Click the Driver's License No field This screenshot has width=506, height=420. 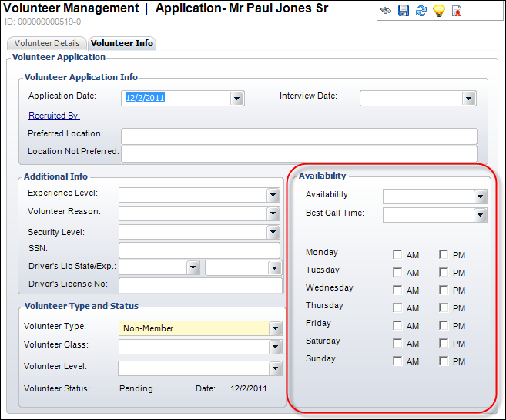(200, 286)
